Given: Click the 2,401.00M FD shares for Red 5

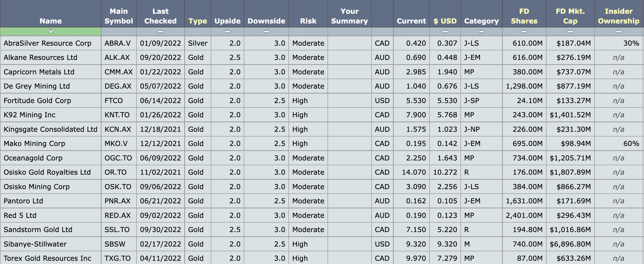Looking at the screenshot, I should tap(524, 215).
